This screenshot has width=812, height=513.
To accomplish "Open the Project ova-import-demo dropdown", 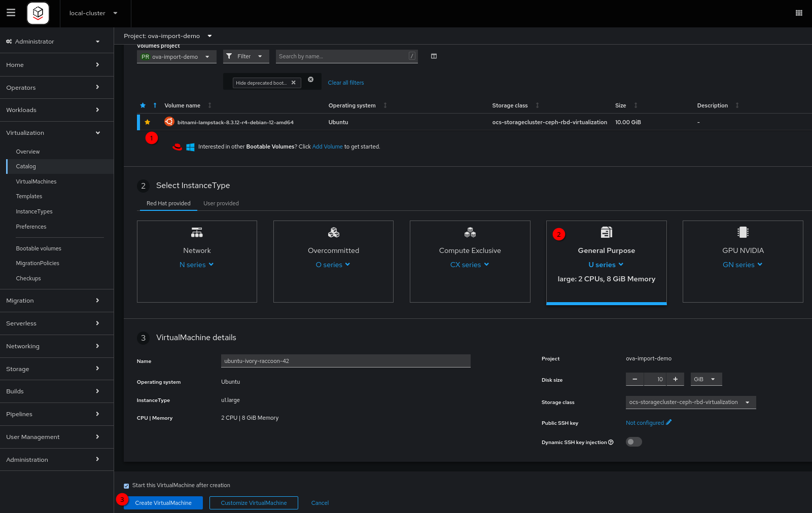I will [168, 36].
